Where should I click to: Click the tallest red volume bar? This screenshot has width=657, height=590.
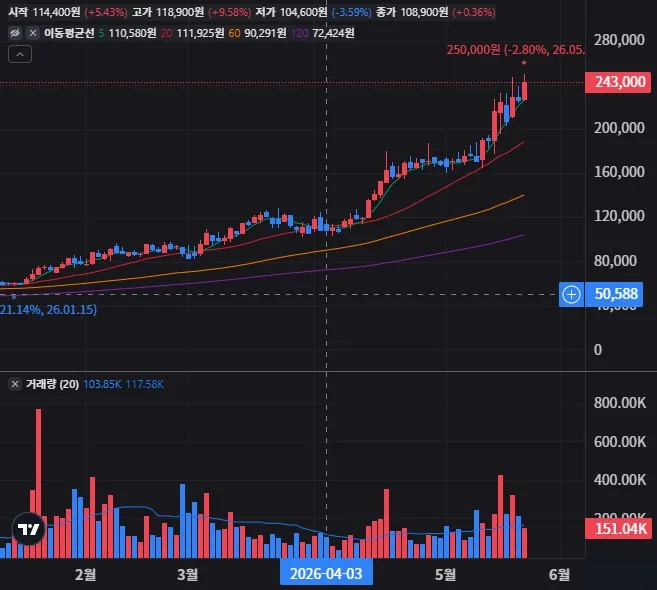coord(39,483)
